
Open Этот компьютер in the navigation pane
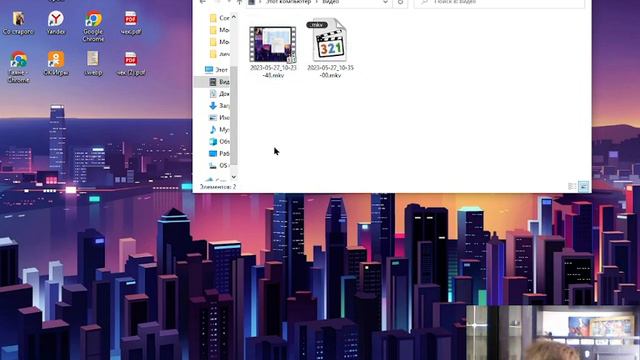point(217,70)
